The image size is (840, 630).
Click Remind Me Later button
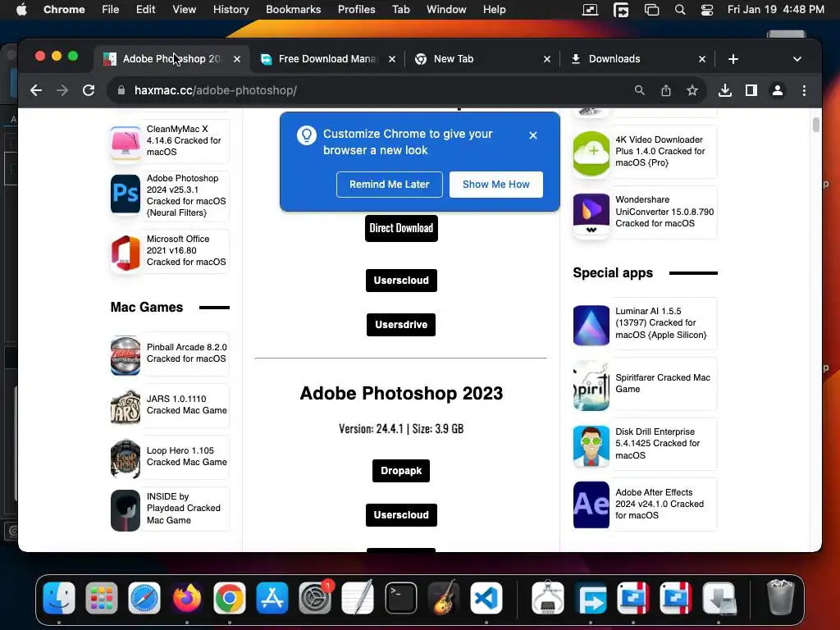point(390,185)
